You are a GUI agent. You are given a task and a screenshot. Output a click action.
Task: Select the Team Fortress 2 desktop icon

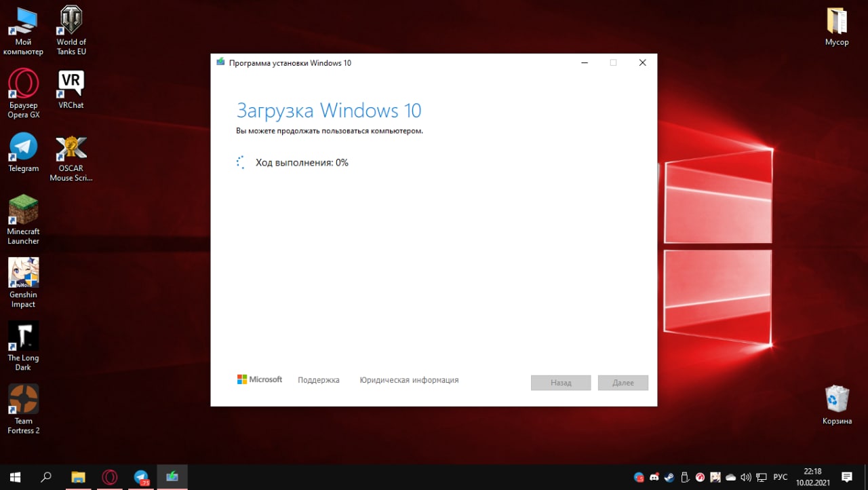tap(23, 409)
